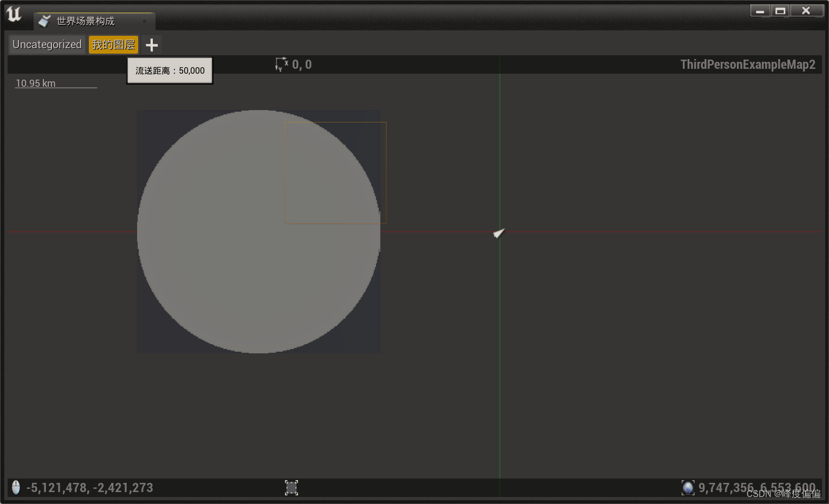Select the 0, 0 origin coordinate text
829x504 pixels.
pyautogui.click(x=302, y=64)
